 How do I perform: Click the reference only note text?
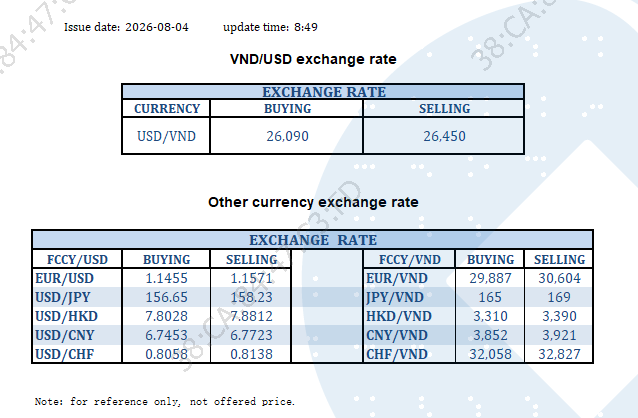point(164,402)
